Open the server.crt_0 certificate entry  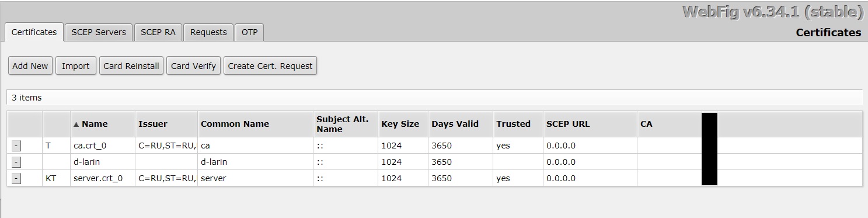click(98, 178)
